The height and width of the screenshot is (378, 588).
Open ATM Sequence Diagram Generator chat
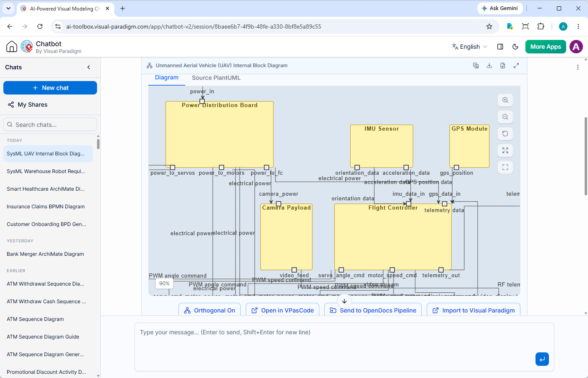point(48,354)
